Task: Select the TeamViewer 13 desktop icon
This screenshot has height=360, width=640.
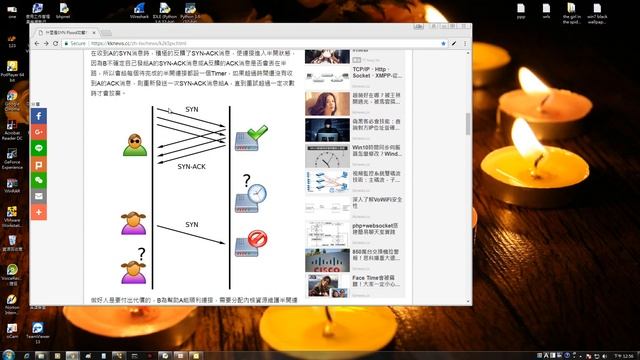Action: 38,333
